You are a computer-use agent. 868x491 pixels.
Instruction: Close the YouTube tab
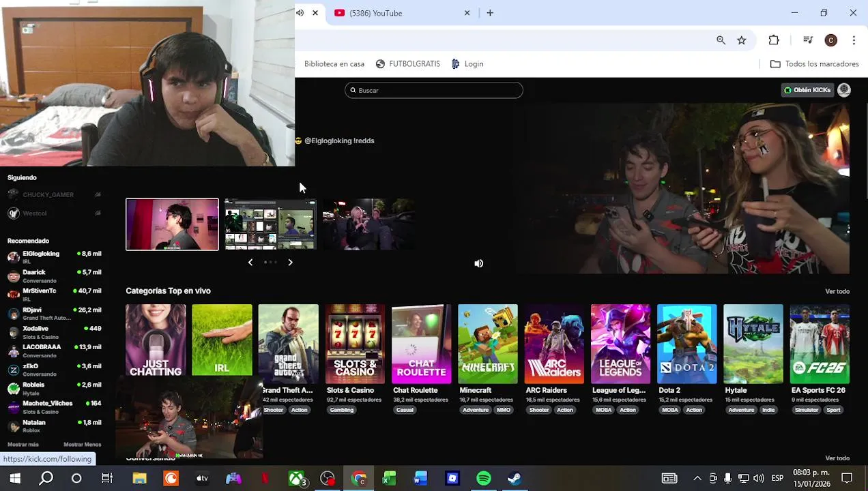coord(467,13)
